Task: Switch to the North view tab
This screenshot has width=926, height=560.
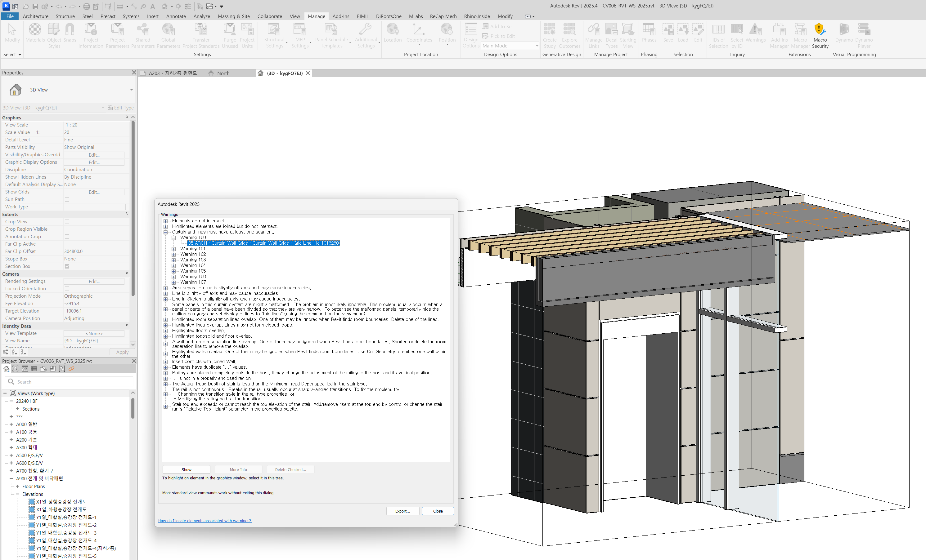Action: tap(223, 73)
